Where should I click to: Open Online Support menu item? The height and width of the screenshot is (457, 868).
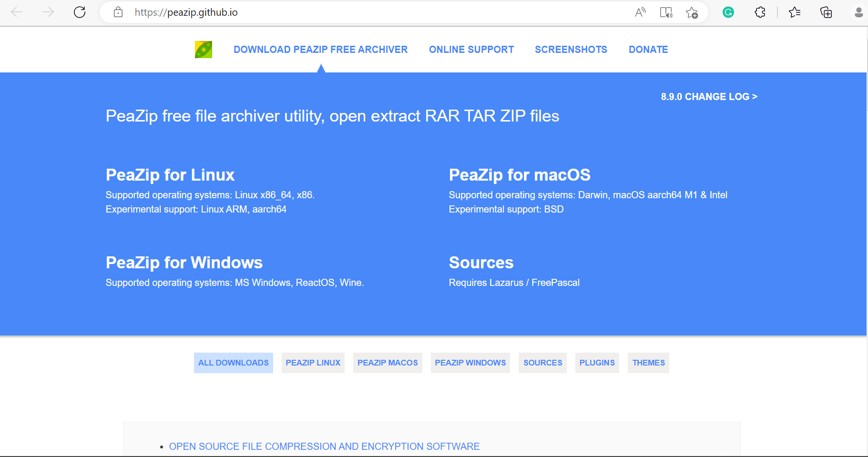click(x=471, y=50)
